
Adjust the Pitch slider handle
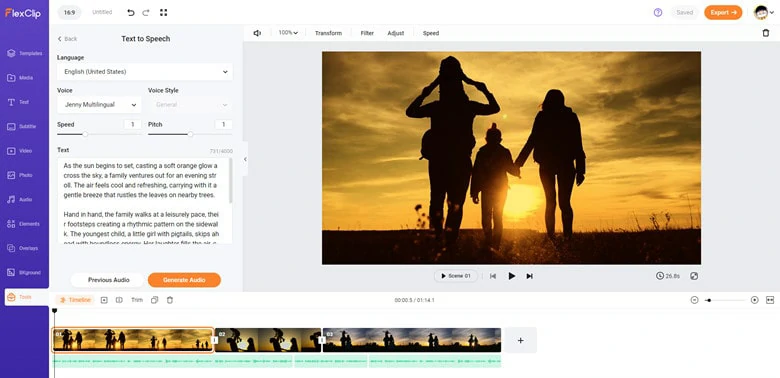tap(190, 134)
